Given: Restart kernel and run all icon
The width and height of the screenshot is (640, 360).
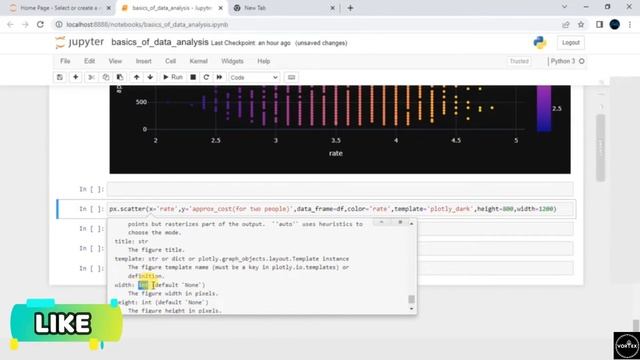Looking at the screenshot, I should (x=220, y=77).
